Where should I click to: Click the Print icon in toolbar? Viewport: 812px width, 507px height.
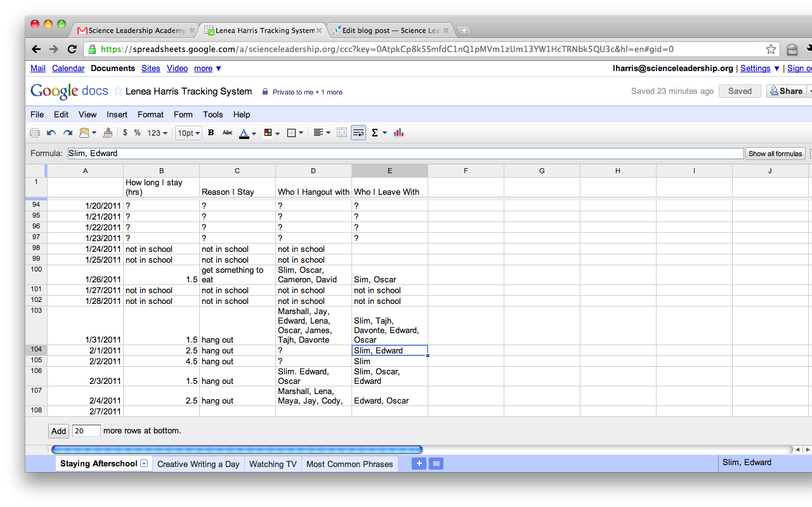[35, 133]
